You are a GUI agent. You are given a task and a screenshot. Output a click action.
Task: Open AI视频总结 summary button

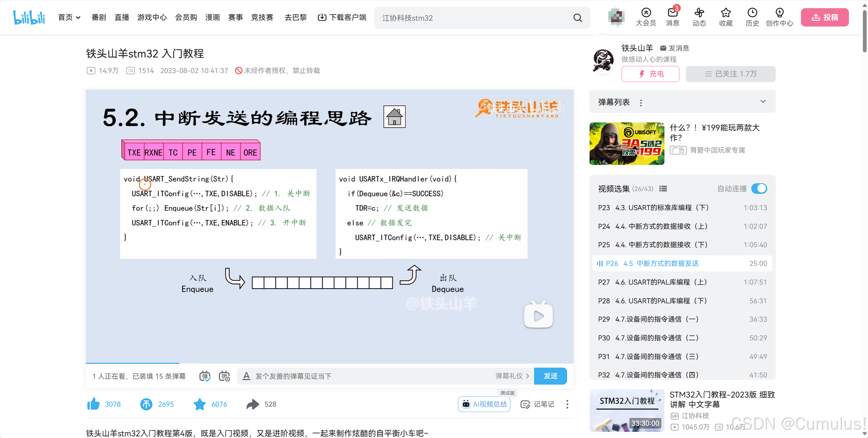484,404
